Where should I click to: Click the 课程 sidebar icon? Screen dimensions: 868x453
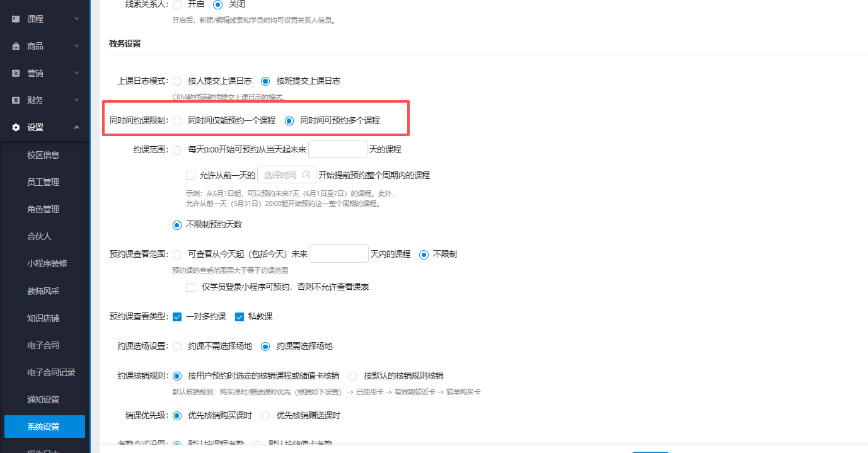16,18
